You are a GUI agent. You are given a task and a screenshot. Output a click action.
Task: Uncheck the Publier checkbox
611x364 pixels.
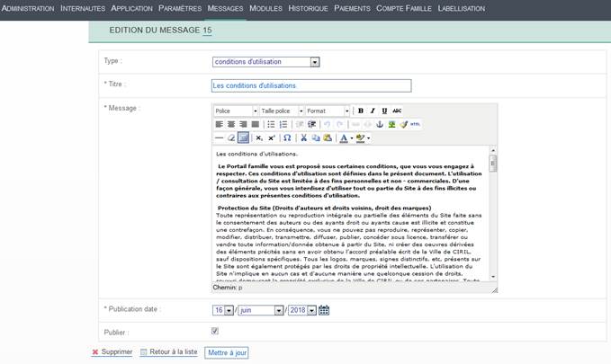click(x=214, y=331)
